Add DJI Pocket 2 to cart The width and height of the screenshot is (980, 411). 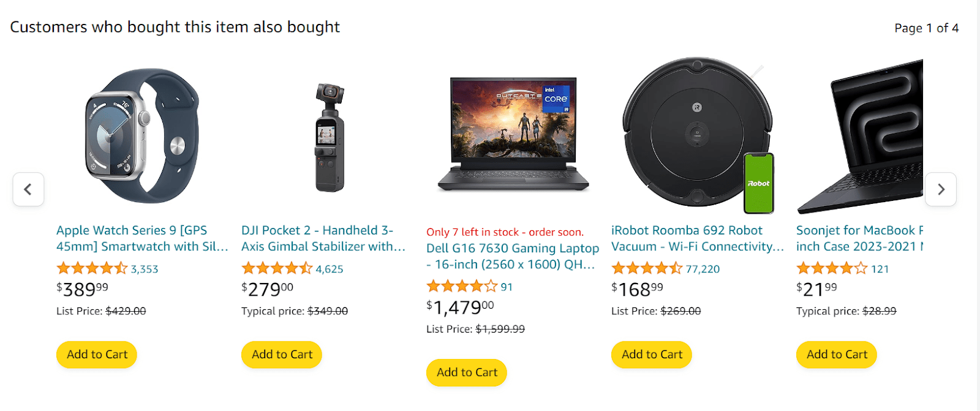[x=282, y=355]
